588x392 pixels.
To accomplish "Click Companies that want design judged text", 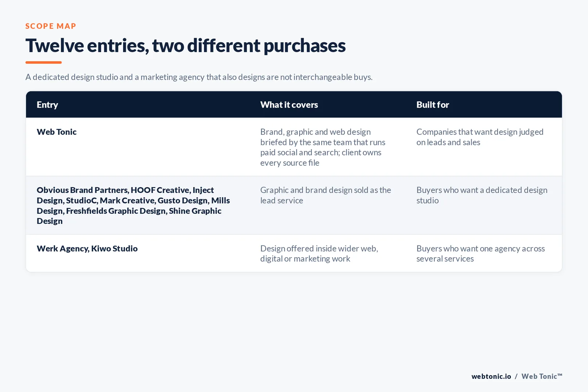I will [480, 137].
